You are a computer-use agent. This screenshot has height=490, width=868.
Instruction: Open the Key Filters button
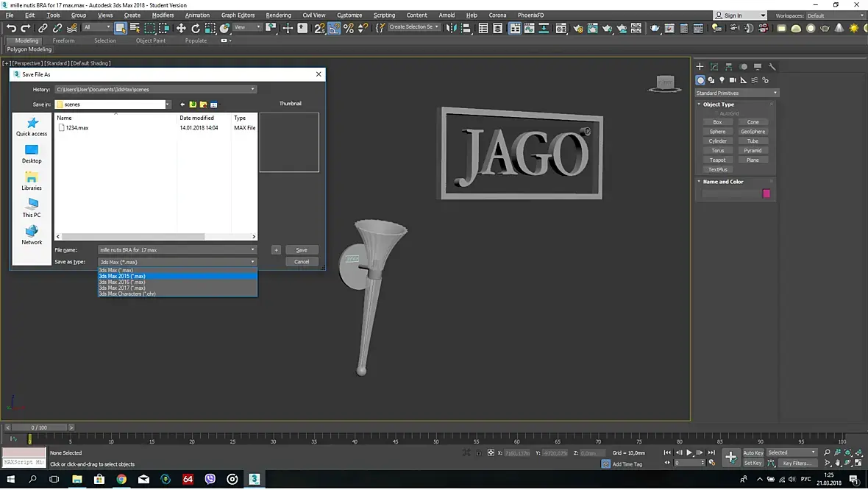point(797,463)
